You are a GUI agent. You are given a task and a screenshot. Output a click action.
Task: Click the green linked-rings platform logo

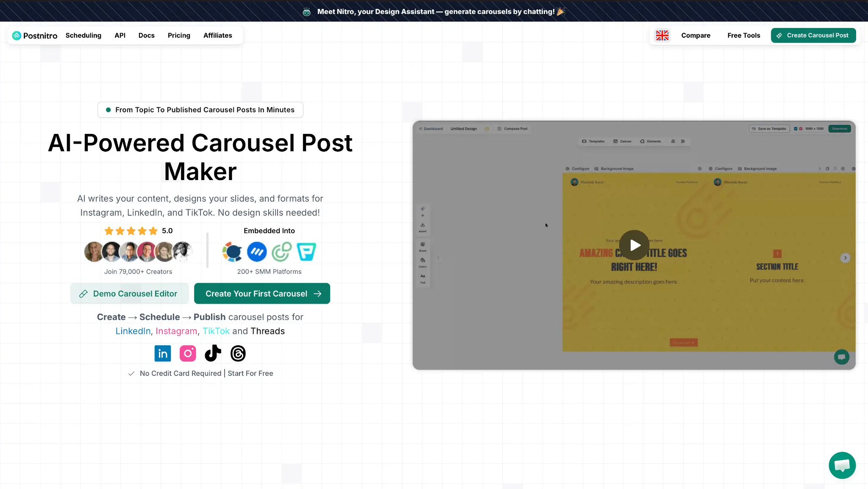click(x=281, y=252)
